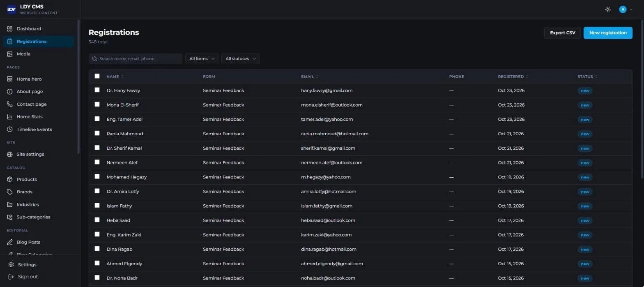This screenshot has height=287, width=644.
Task: Click the new status badge for Nermeen Atef
Action: (x=585, y=163)
